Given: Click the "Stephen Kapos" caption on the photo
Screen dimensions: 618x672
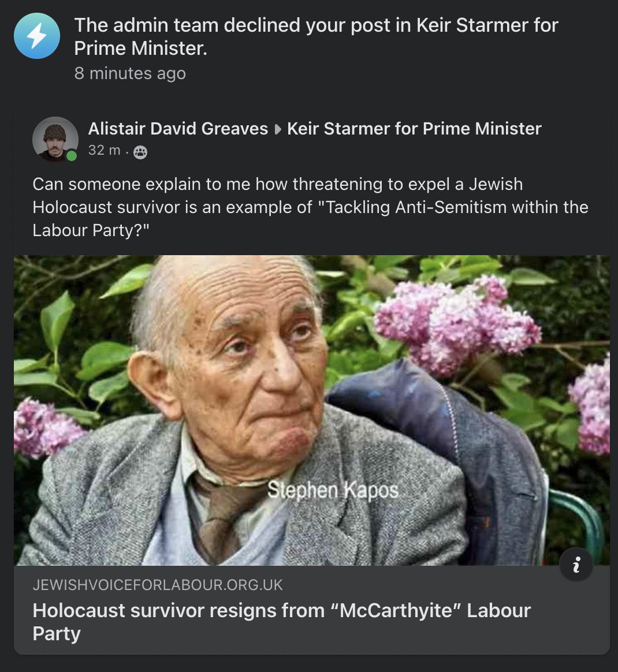Looking at the screenshot, I should [333, 490].
